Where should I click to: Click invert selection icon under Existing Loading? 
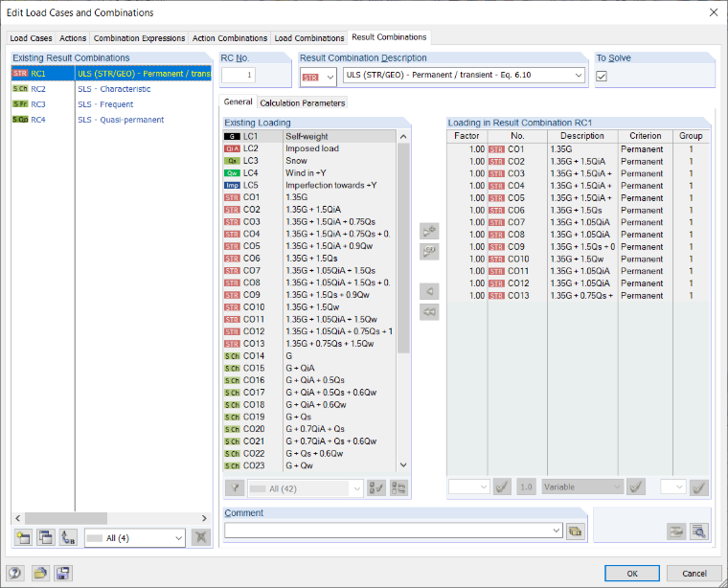tap(398, 488)
